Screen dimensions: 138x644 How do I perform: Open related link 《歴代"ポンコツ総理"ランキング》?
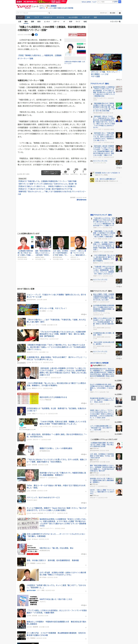pos(47,184)
